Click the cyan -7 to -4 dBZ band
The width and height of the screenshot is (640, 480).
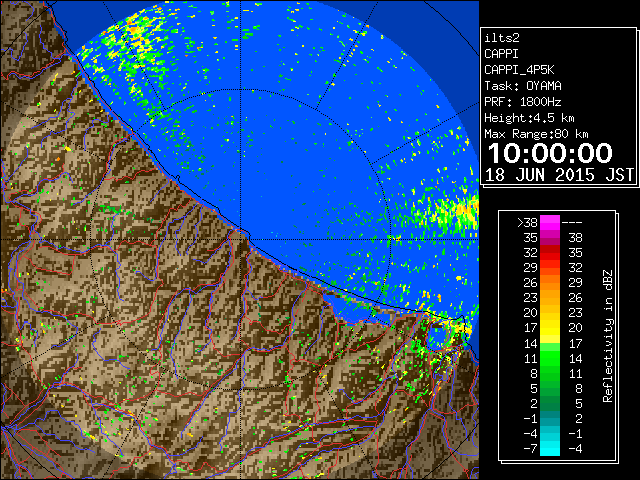(x=550, y=448)
